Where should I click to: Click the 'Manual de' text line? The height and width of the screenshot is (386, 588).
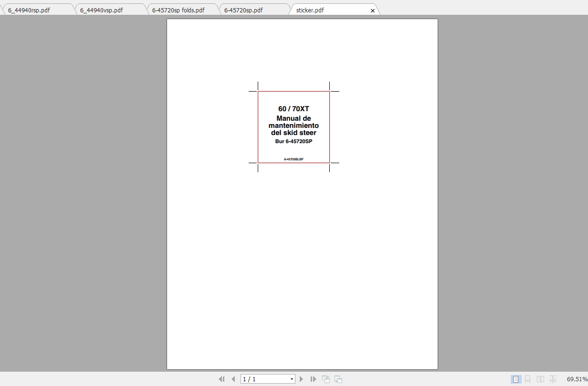(x=294, y=118)
